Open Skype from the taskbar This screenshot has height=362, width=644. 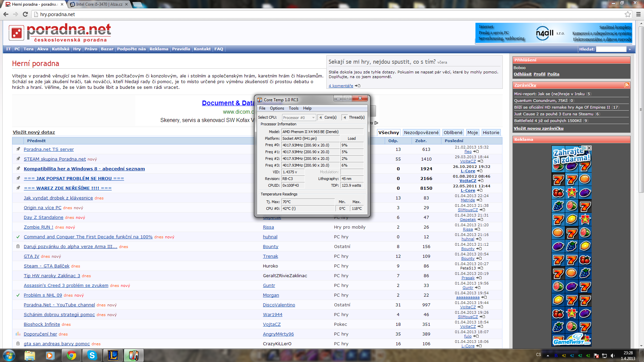tap(92, 355)
